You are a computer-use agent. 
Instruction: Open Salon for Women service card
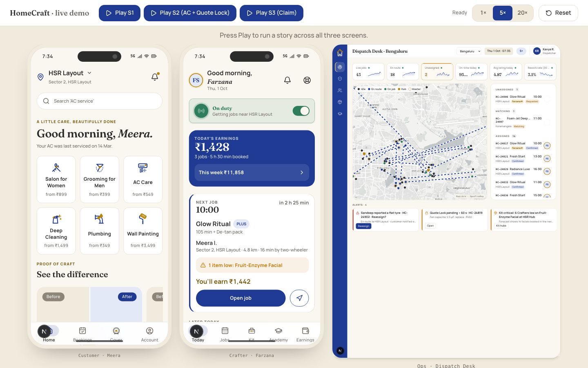tap(56, 180)
